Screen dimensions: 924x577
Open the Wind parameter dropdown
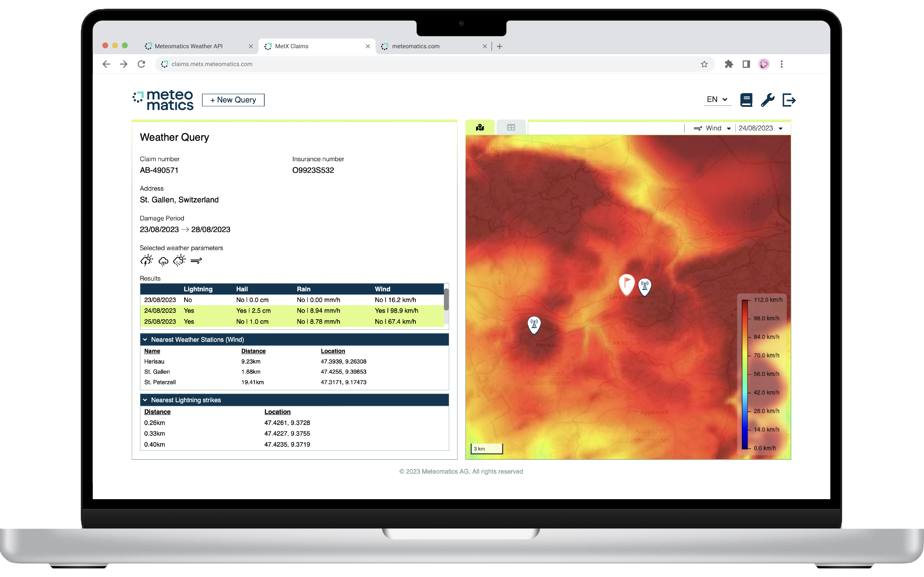713,128
